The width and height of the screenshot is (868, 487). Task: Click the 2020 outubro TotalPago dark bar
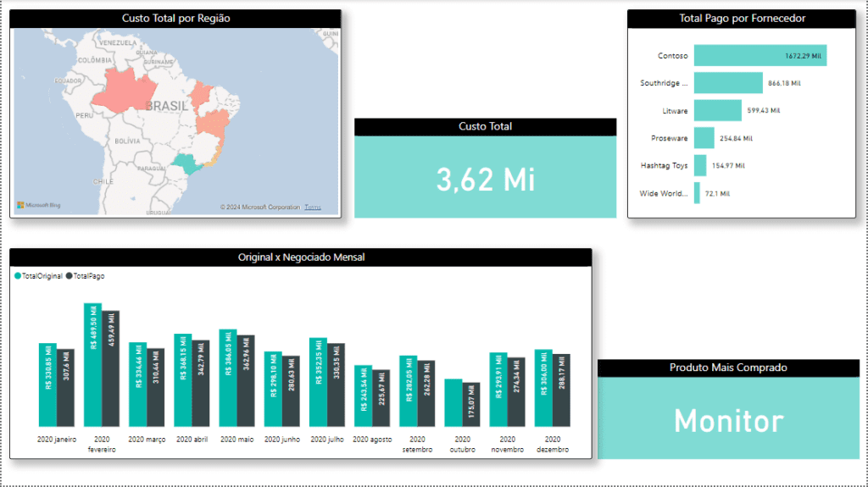point(471,405)
